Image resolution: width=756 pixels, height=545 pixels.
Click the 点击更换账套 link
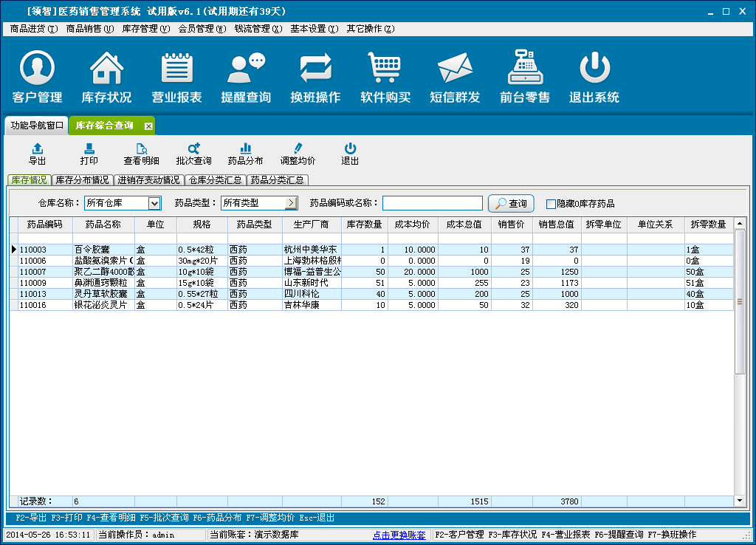(x=399, y=535)
